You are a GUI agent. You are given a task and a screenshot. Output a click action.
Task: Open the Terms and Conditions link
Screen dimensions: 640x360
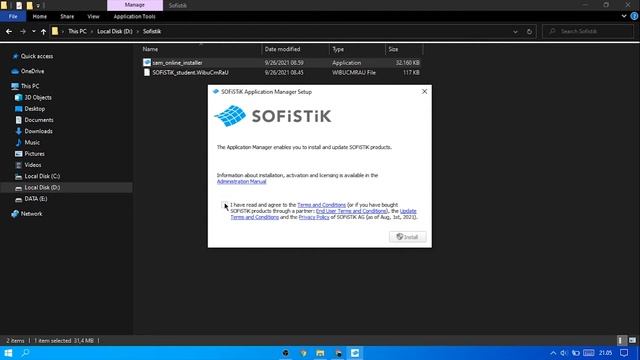321,205
